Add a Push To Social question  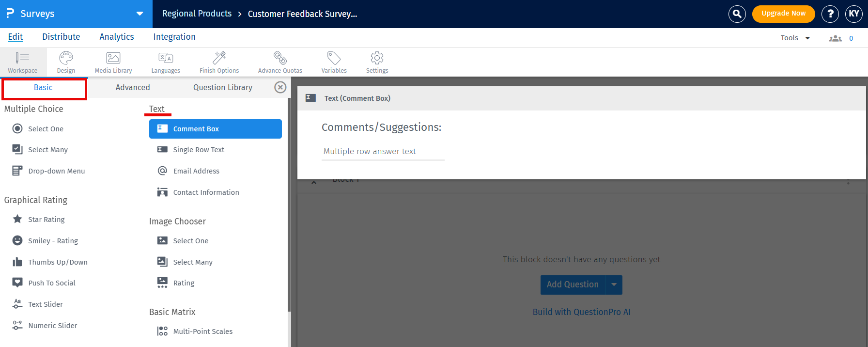click(44, 283)
